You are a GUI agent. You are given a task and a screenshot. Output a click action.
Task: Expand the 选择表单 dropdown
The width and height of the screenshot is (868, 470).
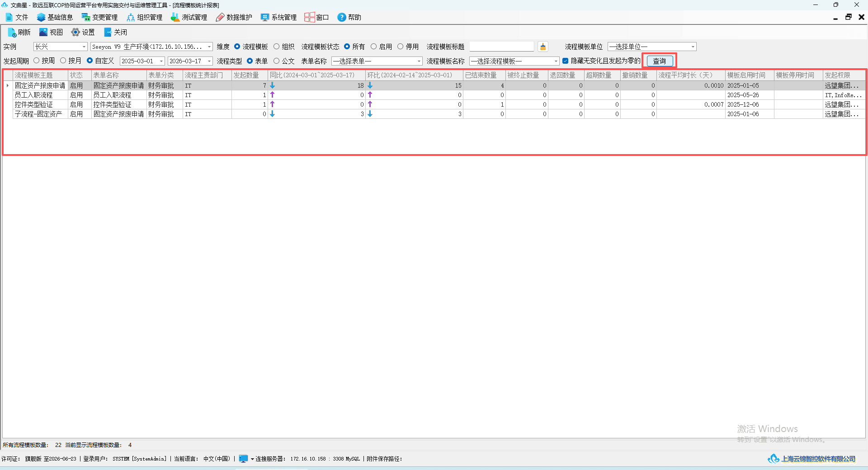[x=377, y=61]
